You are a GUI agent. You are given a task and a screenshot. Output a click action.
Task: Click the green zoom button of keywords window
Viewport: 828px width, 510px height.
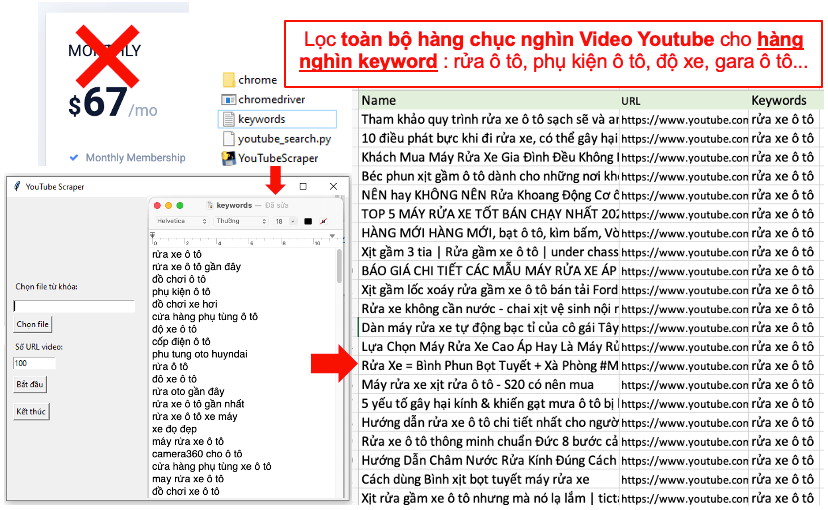[x=180, y=205]
